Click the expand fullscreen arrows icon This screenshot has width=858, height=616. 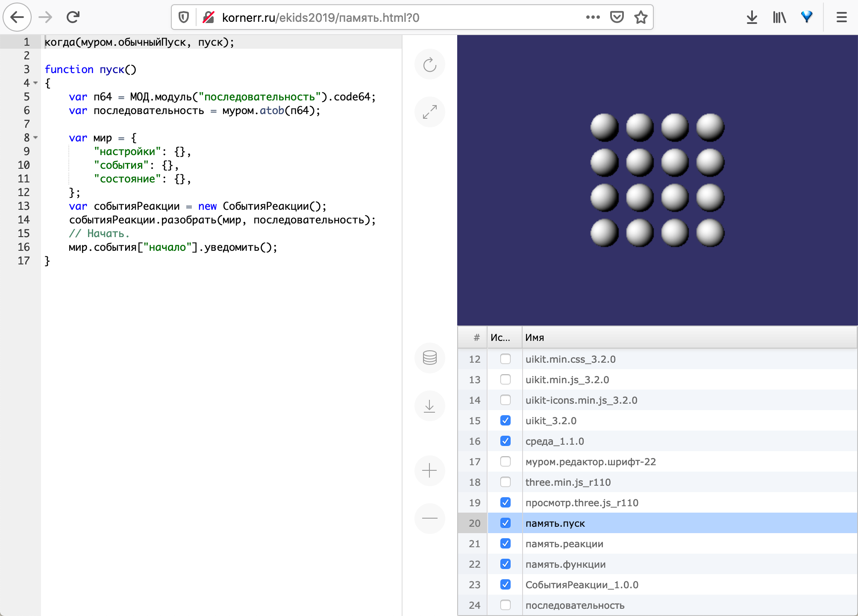(x=429, y=112)
